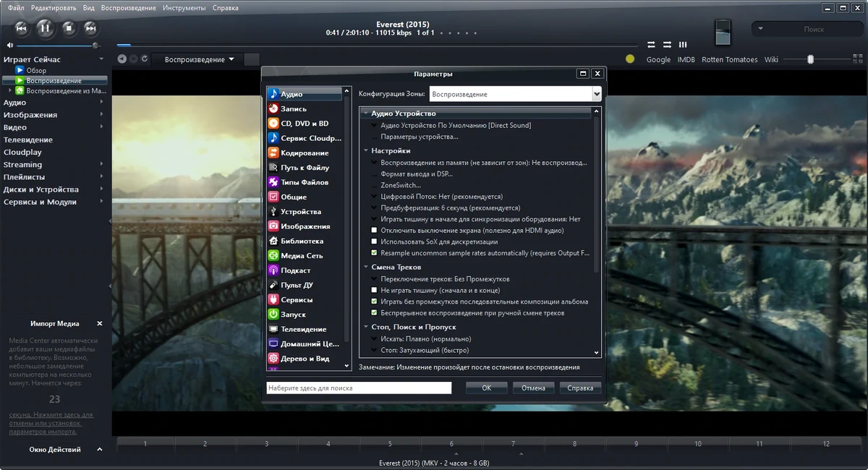Enable Использовать SoX для дискретизации
This screenshot has width=868, height=470.
(374, 242)
